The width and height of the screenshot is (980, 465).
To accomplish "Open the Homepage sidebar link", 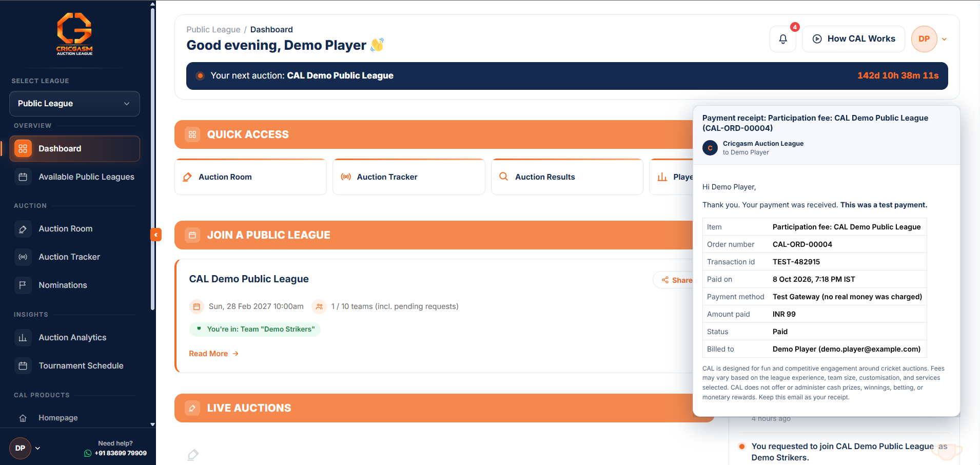I will point(74,418).
